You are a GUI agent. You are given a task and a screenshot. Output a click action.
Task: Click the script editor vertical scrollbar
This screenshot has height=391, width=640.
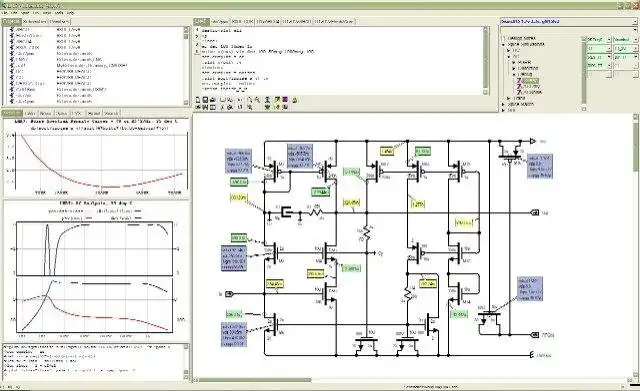[x=486, y=60]
